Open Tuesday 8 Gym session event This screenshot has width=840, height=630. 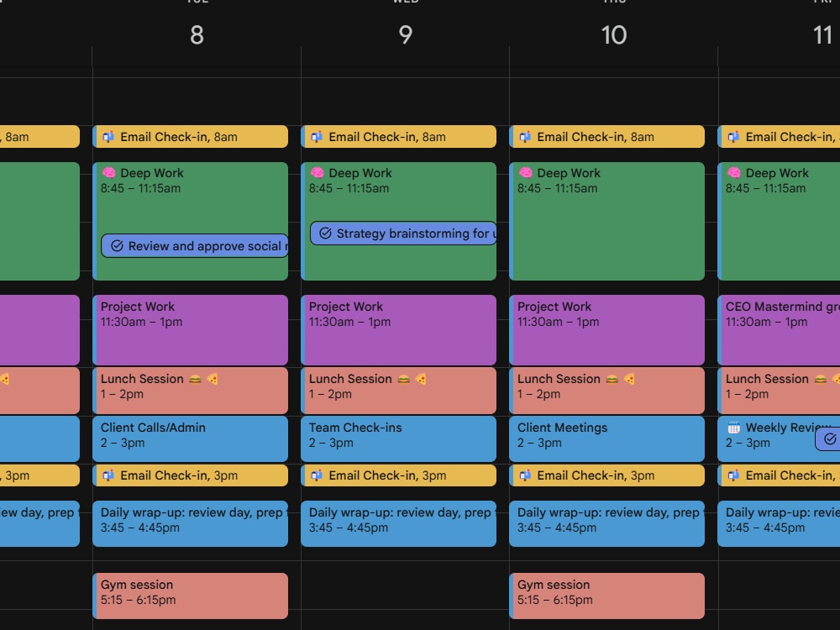(x=190, y=596)
